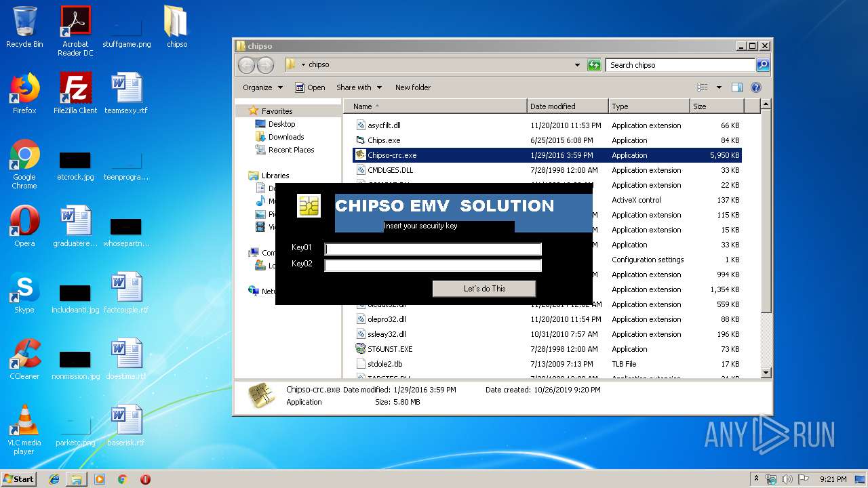Open Favorites in navigation pane

(x=277, y=111)
